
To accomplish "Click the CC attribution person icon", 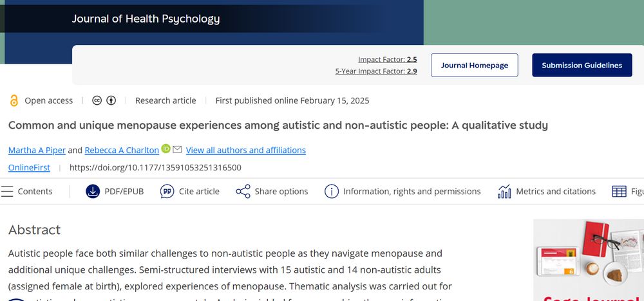I will [111, 100].
